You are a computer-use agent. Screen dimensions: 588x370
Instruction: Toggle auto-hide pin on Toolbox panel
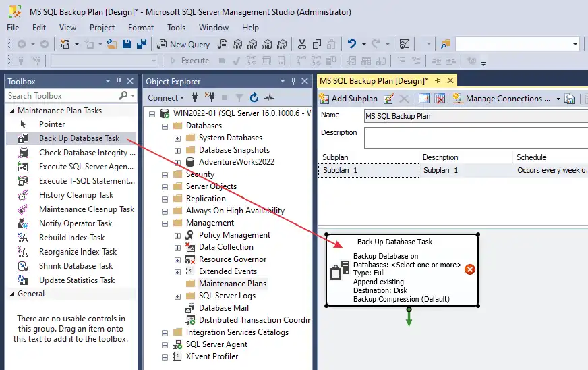pyautogui.click(x=119, y=81)
